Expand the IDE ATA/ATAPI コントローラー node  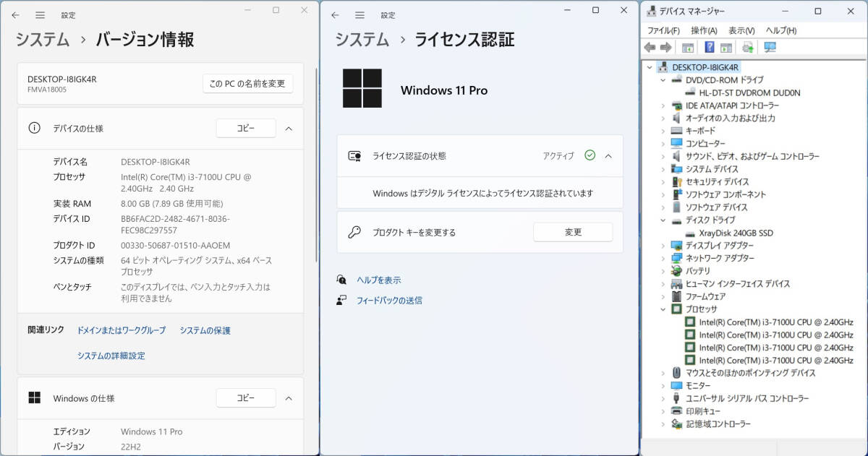tap(663, 106)
